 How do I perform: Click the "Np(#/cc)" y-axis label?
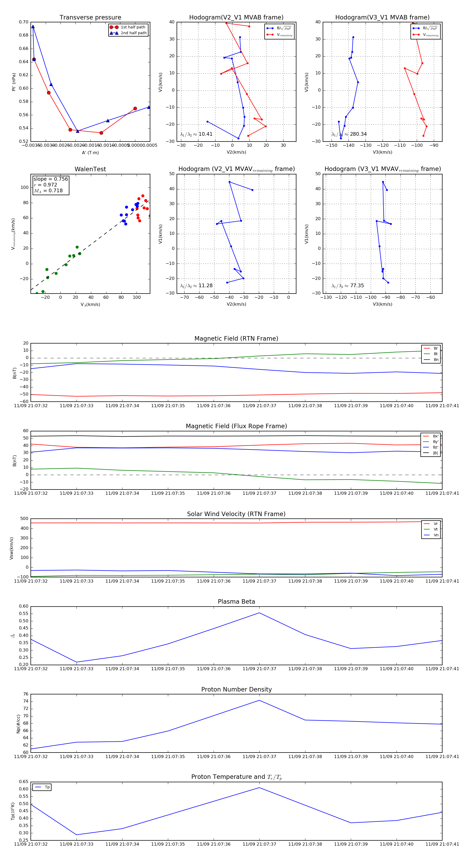coord(18,724)
